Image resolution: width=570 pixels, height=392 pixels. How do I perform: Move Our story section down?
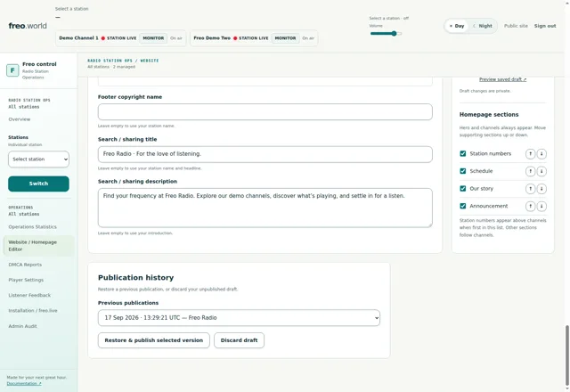coord(541,189)
